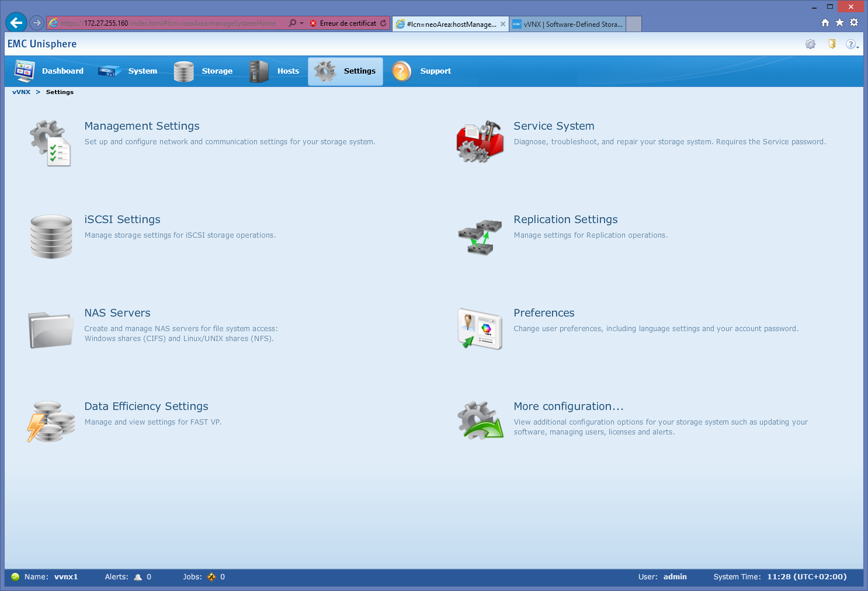This screenshot has height=591, width=868.
Task: Open the Replication Settings link
Action: pos(565,220)
